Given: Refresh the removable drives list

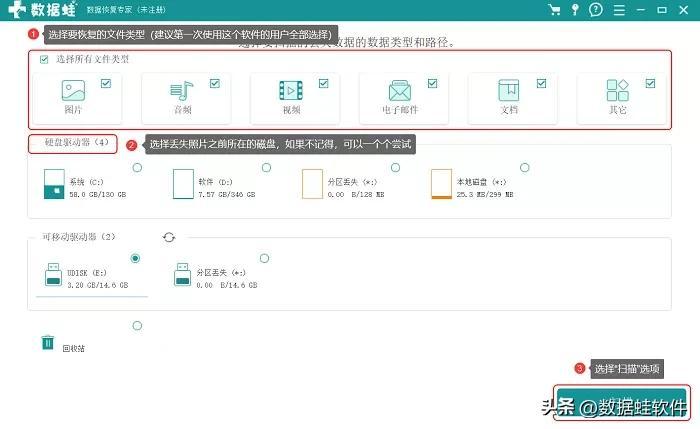Looking at the screenshot, I should tap(169, 237).
